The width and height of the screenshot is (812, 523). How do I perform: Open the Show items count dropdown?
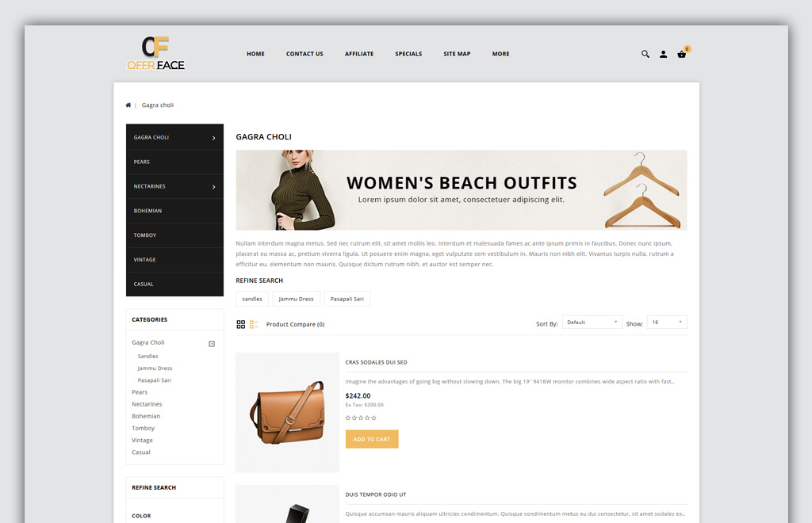pos(666,323)
